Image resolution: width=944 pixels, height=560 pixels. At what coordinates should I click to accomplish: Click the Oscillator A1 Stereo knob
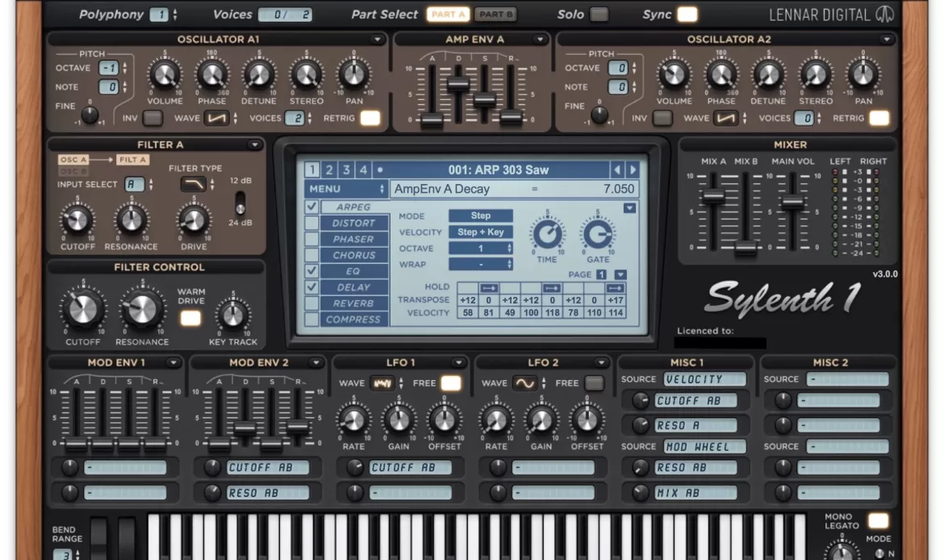(x=307, y=75)
